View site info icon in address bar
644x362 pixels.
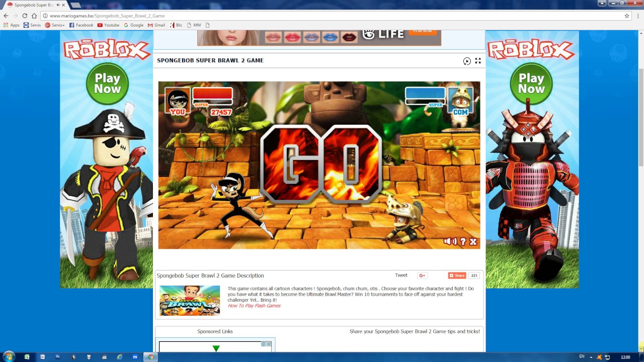tap(45, 16)
